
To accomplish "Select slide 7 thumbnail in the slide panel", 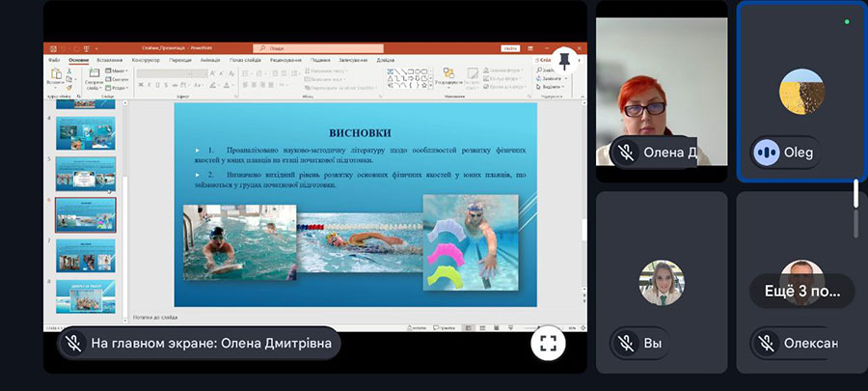I will (86, 256).
